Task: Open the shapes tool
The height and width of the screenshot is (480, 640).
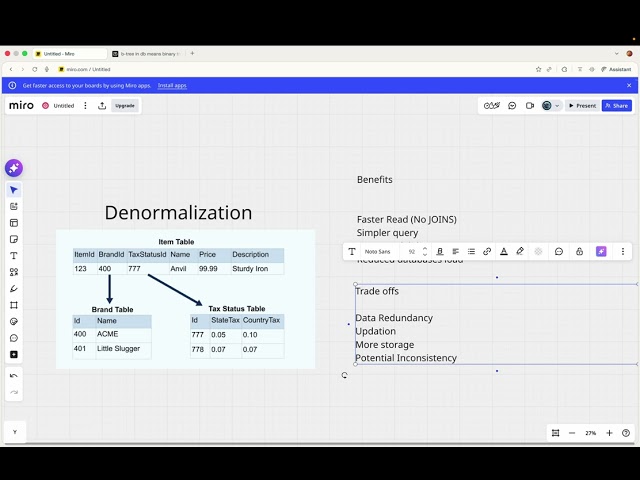Action: [x=14, y=272]
